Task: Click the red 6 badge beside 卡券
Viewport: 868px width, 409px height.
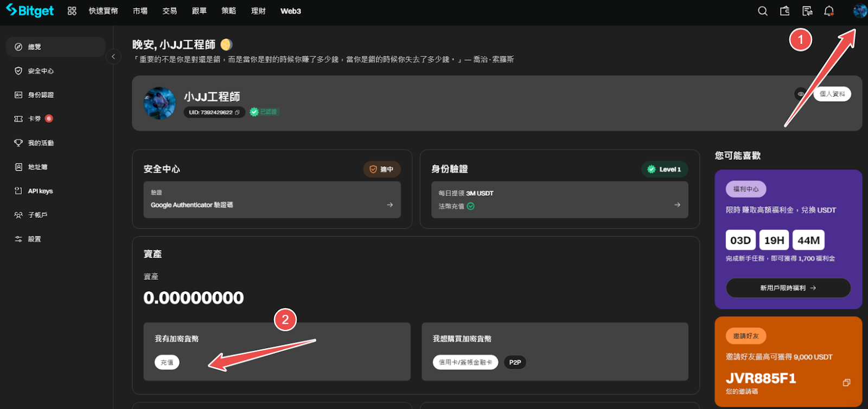Action: (x=49, y=118)
